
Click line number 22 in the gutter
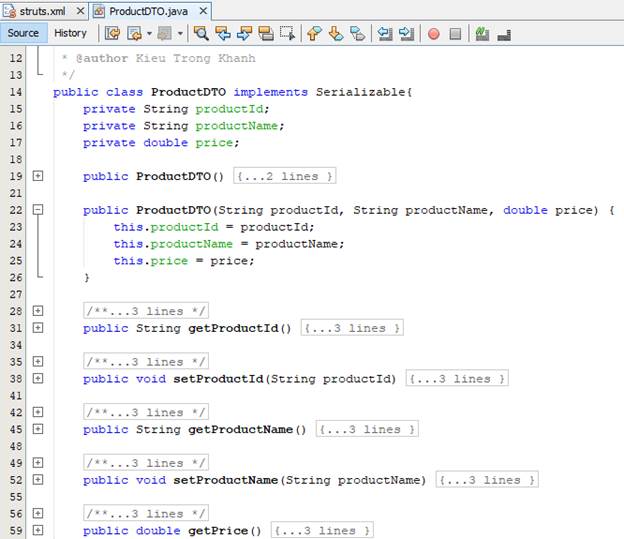(16, 210)
